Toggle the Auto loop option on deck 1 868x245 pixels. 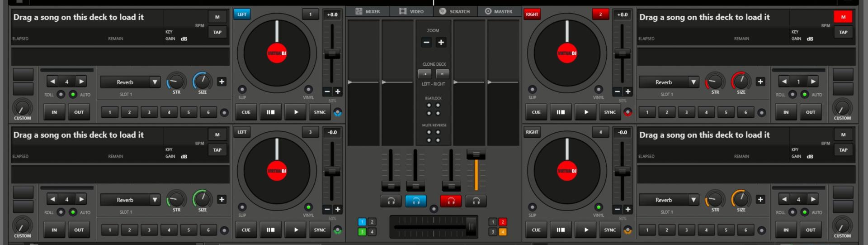click(73, 95)
